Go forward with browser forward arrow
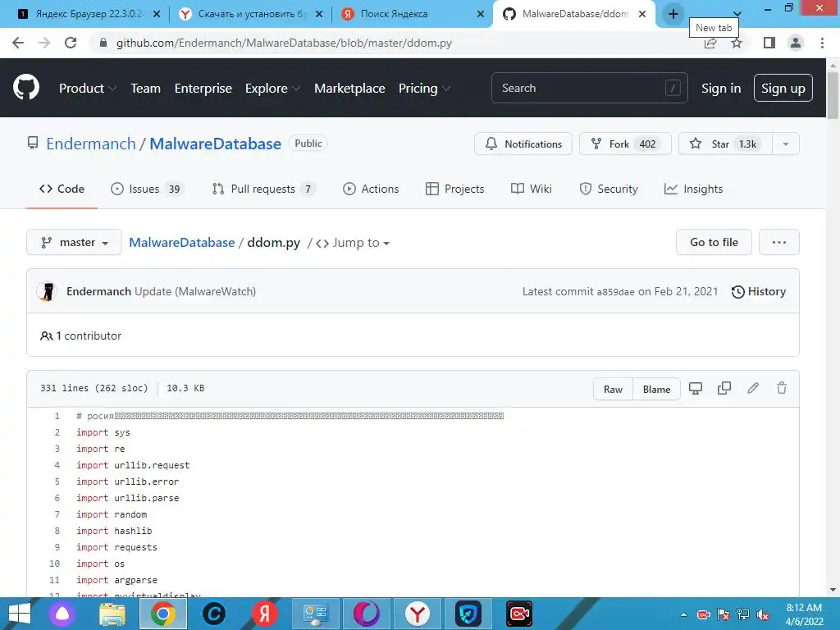 tap(44, 43)
